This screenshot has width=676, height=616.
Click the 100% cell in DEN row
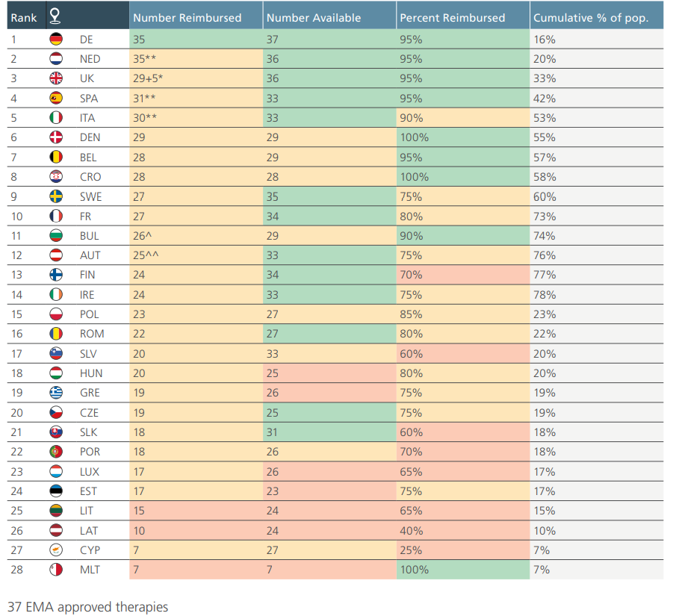tap(463, 137)
